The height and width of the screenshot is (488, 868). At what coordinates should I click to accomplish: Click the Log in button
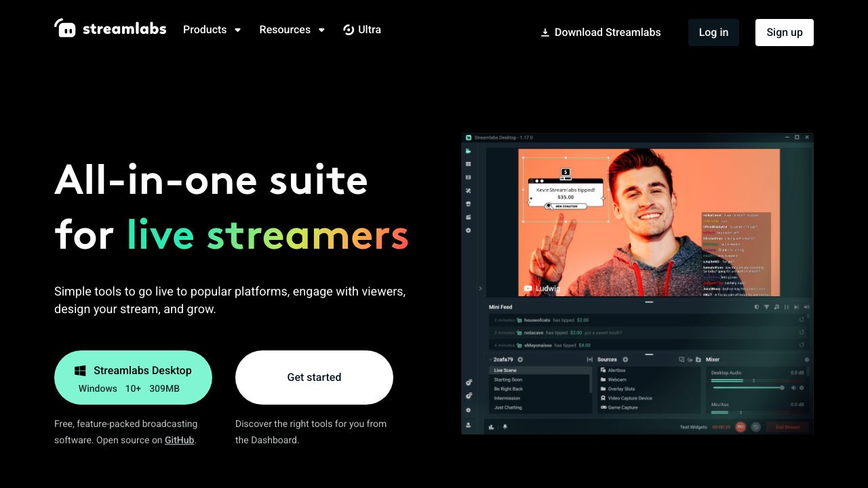pyautogui.click(x=713, y=33)
